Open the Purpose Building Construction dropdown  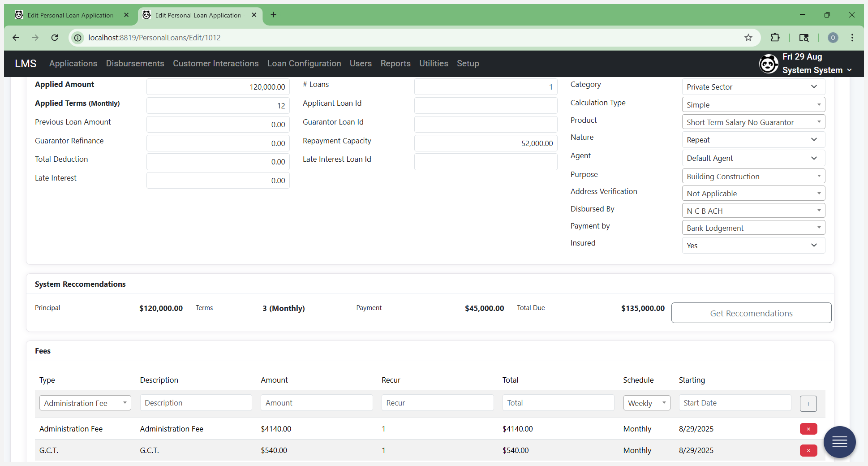tap(753, 176)
